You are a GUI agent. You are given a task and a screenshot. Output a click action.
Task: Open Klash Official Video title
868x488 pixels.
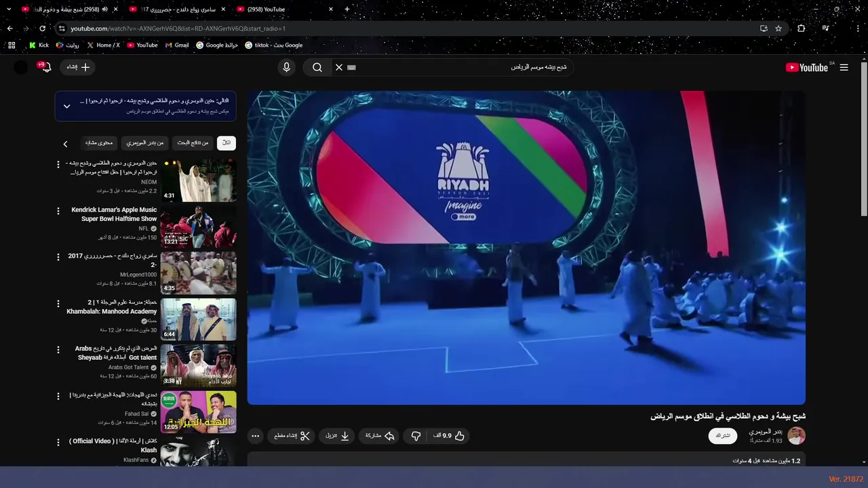pos(113,445)
